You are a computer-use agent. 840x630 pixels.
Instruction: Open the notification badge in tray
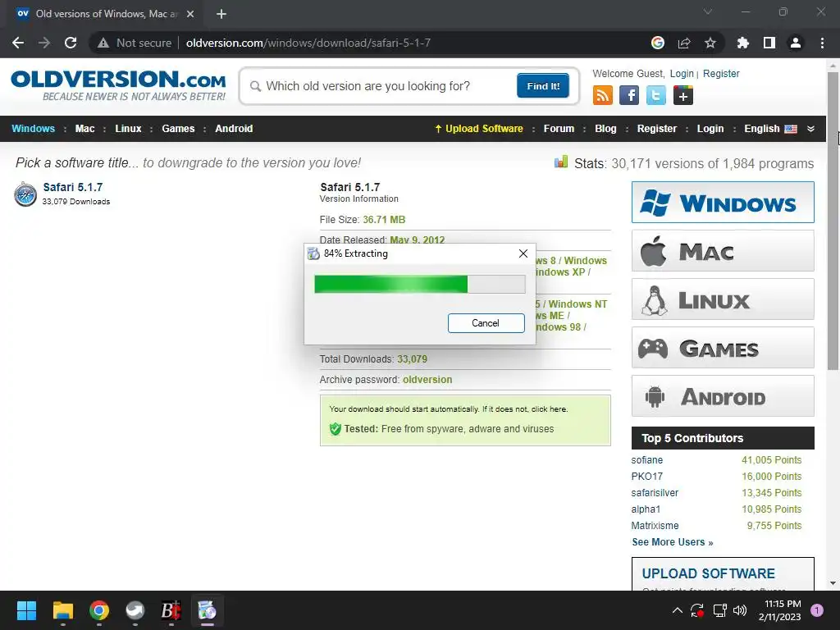(x=817, y=610)
